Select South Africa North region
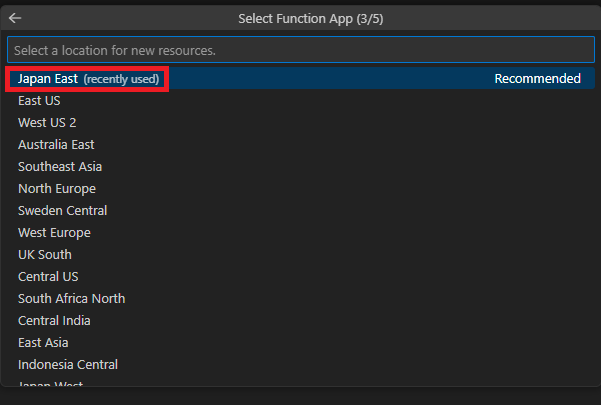The height and width of the screenshot is (405, 601). pos(71,299)
